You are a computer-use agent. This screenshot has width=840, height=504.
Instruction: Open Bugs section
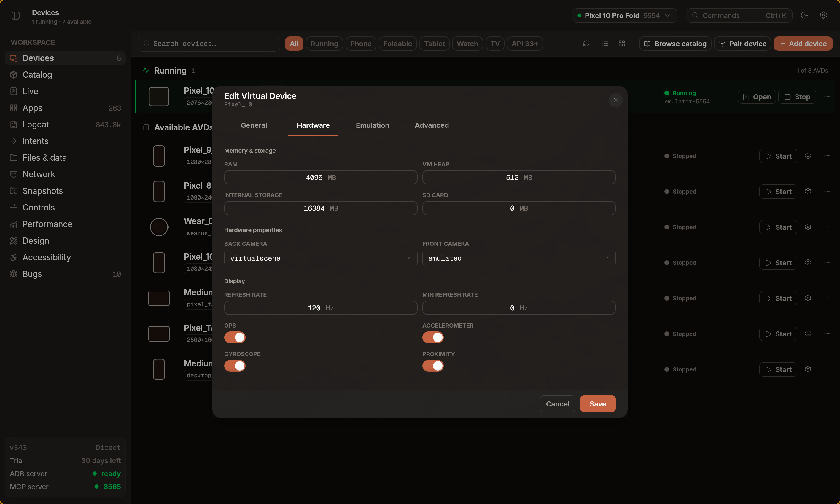click(x=65, y=274)
